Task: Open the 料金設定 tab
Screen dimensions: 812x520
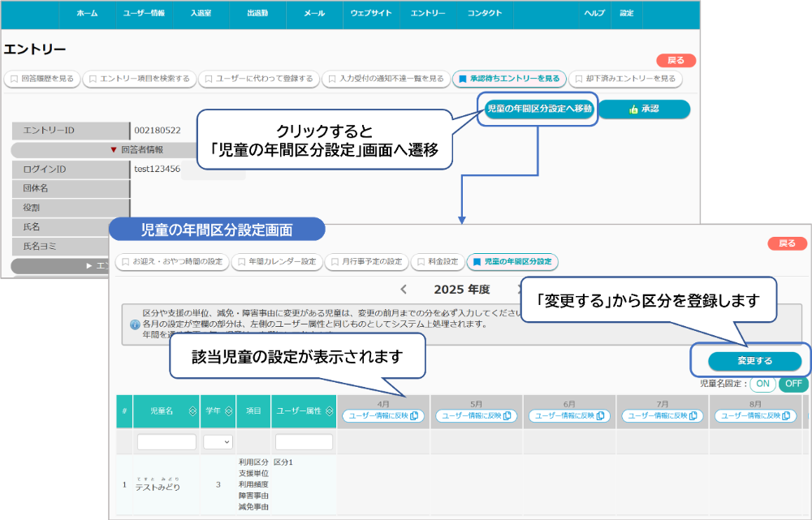Action: tap(438, 262)
